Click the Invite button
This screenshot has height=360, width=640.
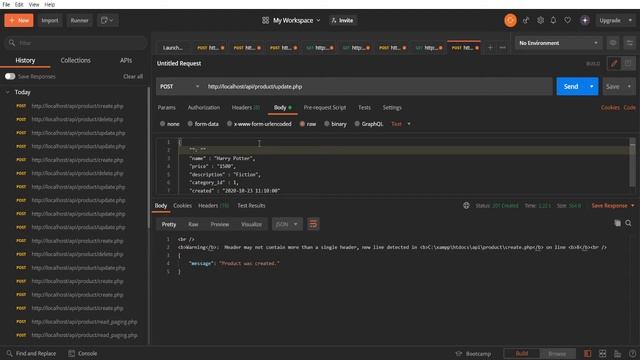pyautogui.click(x=343, y=20)
